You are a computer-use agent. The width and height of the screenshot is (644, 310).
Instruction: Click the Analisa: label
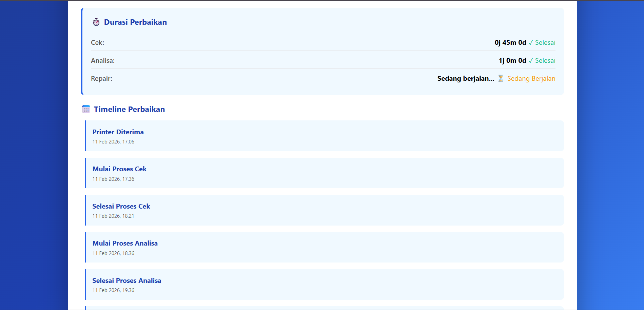click(x=103, y=61)
